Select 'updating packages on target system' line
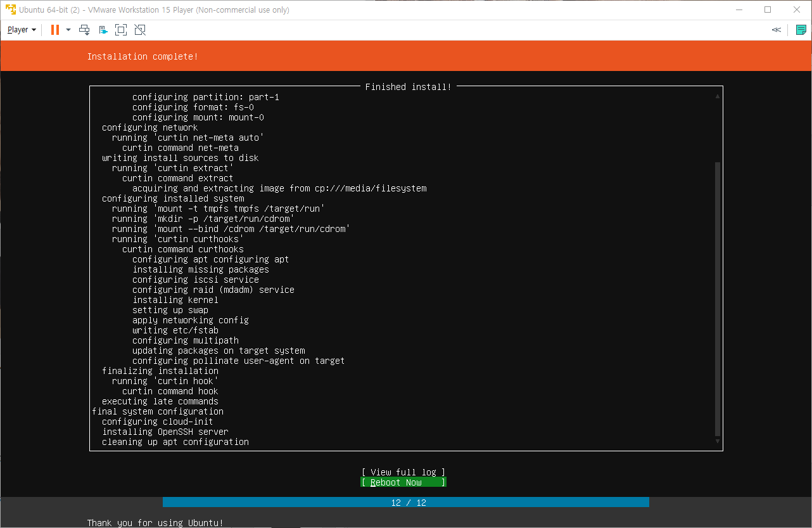 click(x=219, y=351)
